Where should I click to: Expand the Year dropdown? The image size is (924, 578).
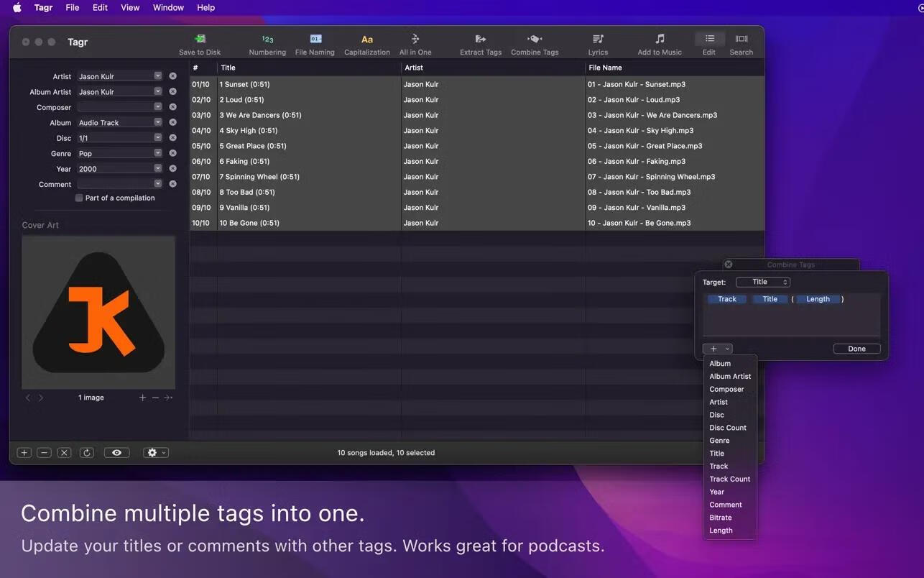click(157, 168)
